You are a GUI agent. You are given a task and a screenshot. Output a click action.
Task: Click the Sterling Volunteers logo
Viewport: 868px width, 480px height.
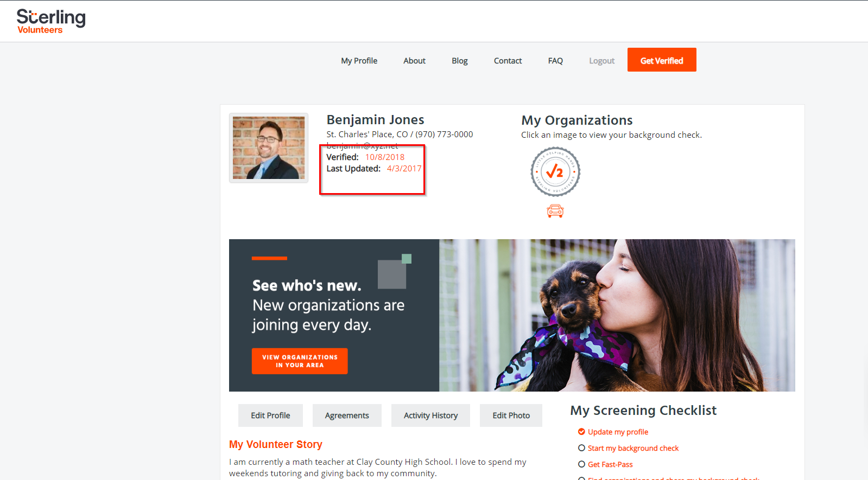(x=51, y=21)
